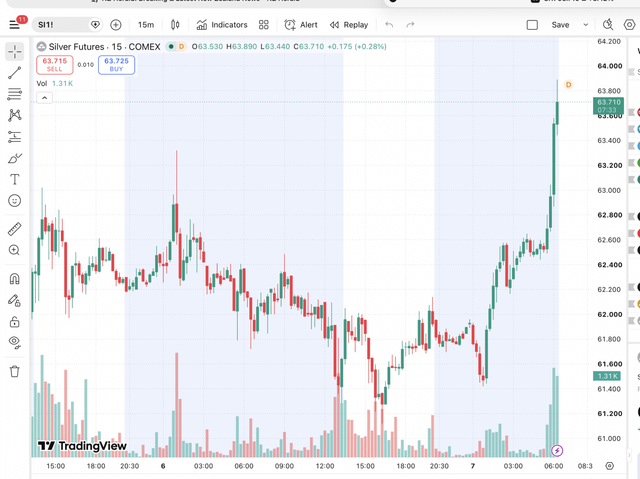
Task: Open the main hamburger menu
Action: tap(14, 25)
